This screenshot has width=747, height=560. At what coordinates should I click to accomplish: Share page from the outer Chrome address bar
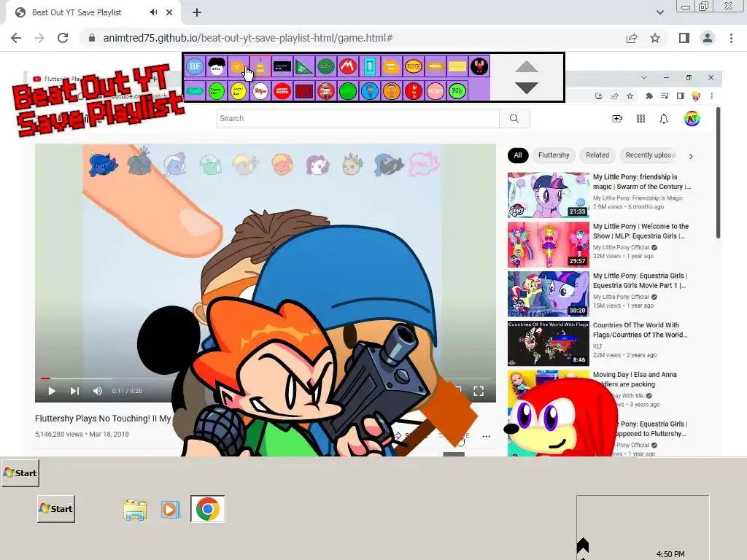(632, 38)
